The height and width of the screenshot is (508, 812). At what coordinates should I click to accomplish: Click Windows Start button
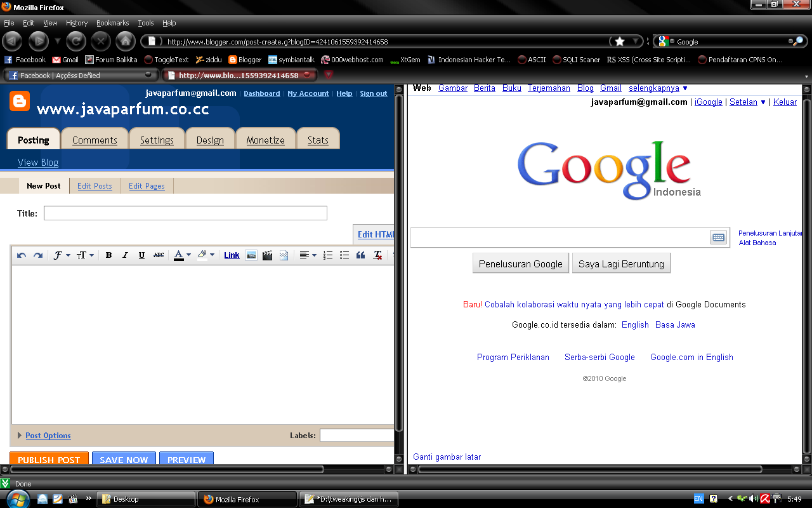point(17,498)
